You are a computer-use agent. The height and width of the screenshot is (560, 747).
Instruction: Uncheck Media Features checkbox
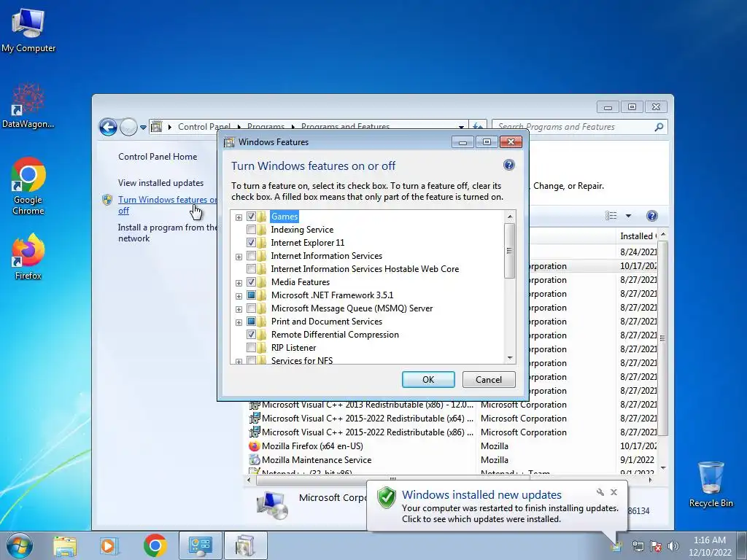(x=251, y=282)
